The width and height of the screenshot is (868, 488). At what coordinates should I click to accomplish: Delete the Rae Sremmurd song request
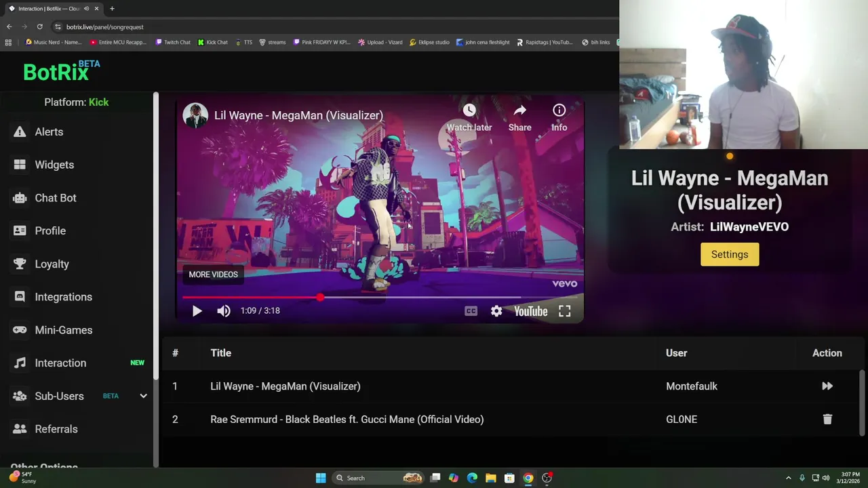coord(827,420)
